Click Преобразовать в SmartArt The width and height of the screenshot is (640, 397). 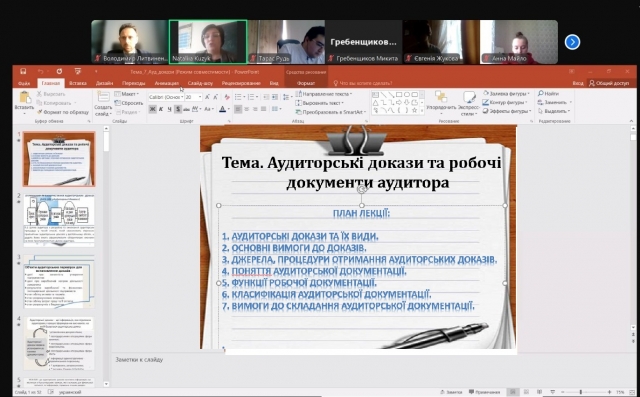tap(331, 112)
